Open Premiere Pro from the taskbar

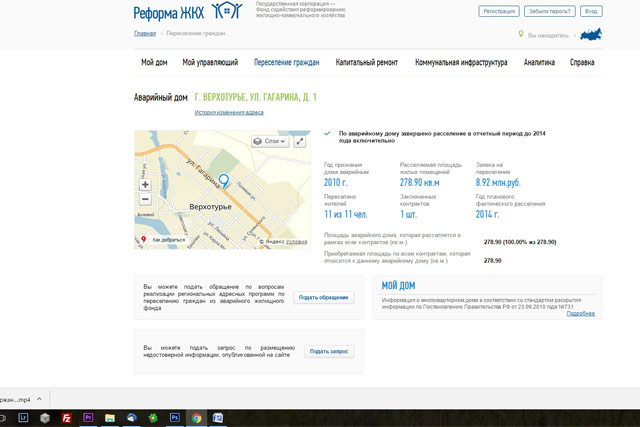click(x=87, y=417)
